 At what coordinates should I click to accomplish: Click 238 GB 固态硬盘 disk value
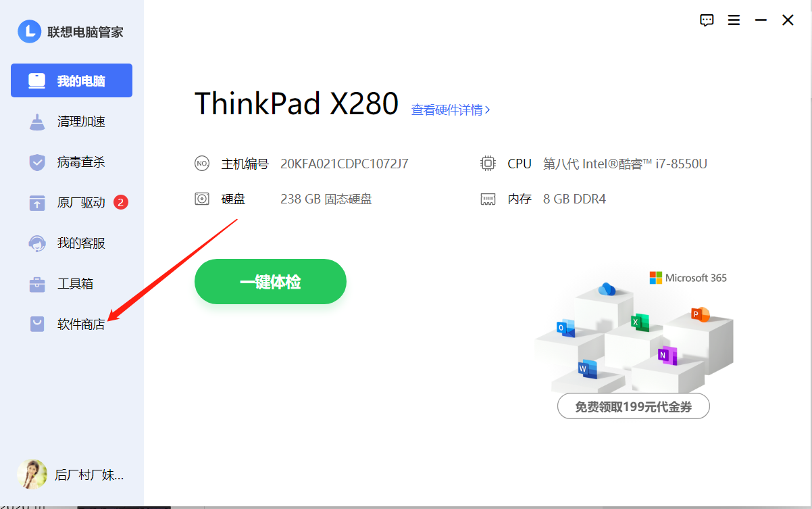pyautogui.click(x=326, y=199)
